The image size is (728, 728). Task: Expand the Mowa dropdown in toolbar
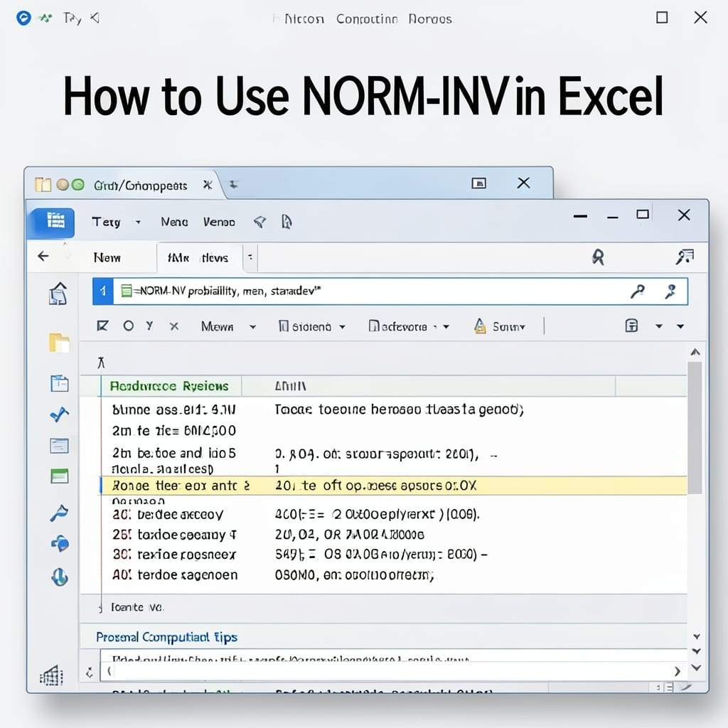(252, 327)
